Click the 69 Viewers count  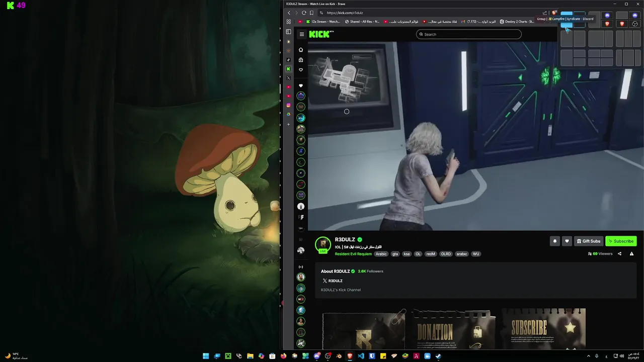coord(600,254)
